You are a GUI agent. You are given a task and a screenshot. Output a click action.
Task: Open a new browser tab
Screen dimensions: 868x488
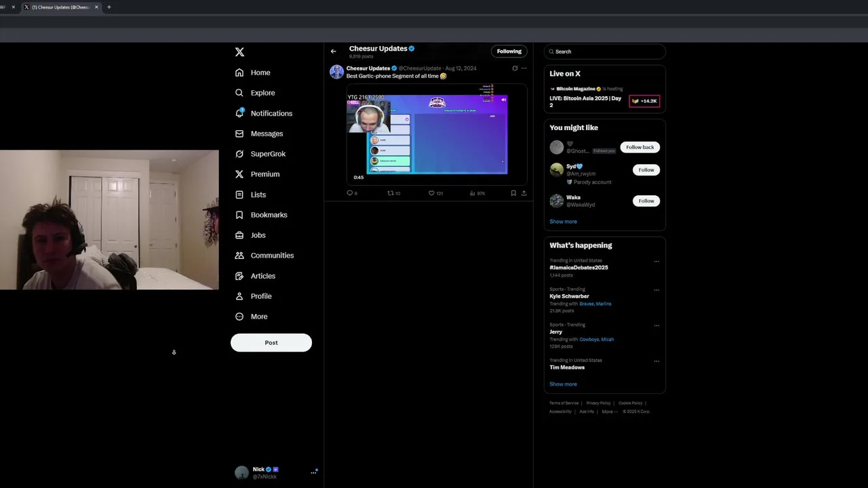(x=108, y=7)
